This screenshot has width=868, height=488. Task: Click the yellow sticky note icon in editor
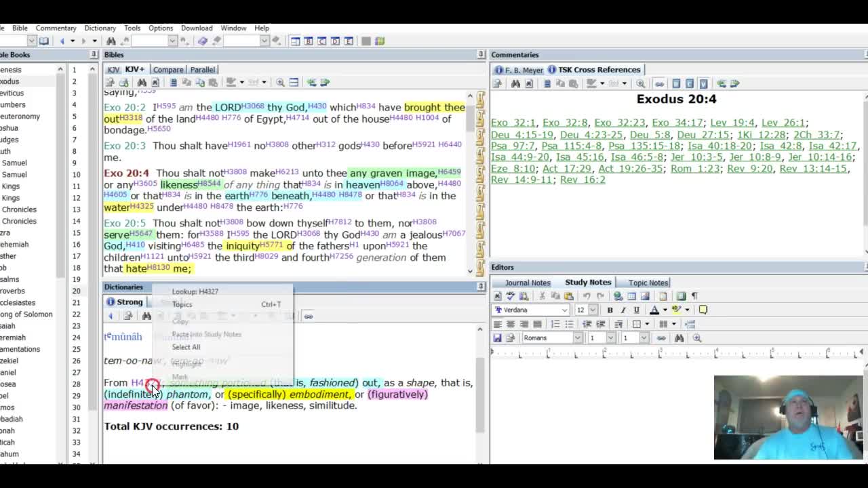pos(703,310)
